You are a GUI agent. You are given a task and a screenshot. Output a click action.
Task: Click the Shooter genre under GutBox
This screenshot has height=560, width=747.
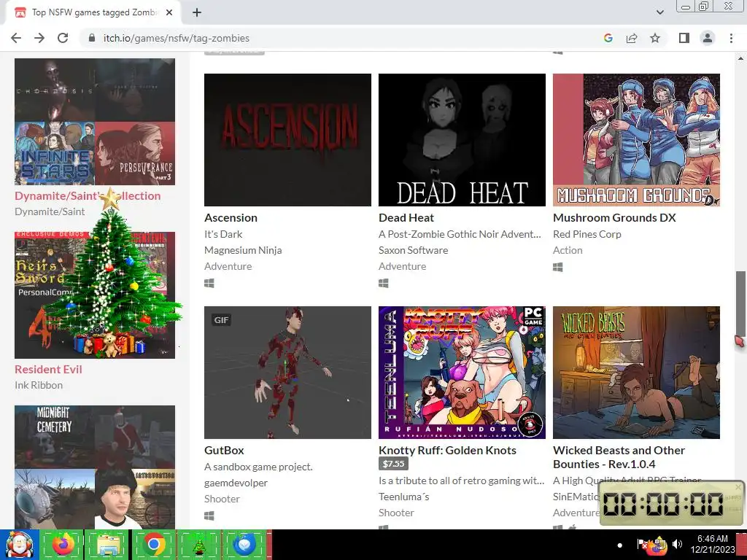222,499
